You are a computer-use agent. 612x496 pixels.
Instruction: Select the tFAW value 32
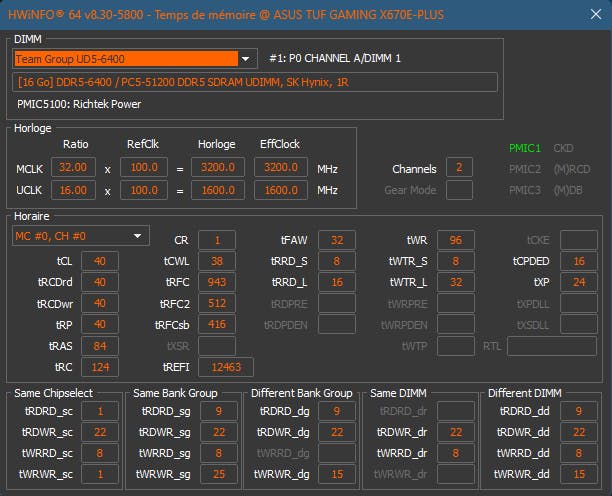pyautogui.click(x=337, y=240)
